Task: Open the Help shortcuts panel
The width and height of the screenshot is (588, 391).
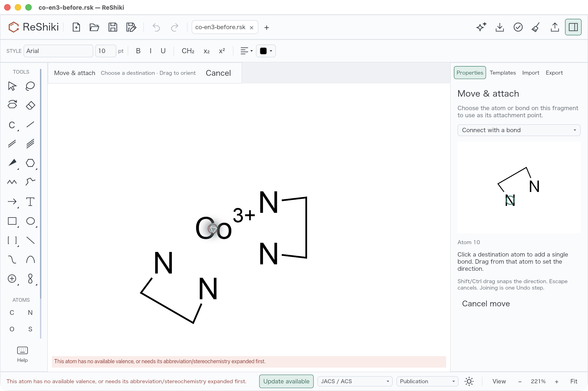Action: pos(23,354)
